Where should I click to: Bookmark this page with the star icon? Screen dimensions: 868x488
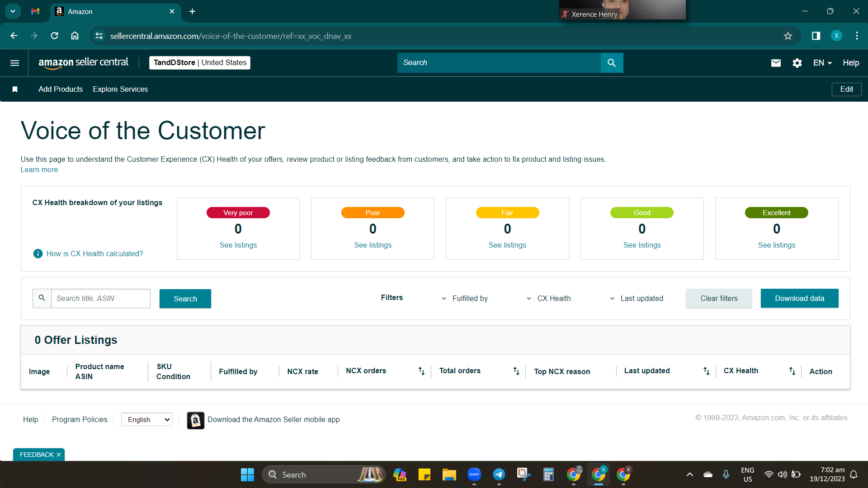pyautogui.click(x=788, y=36)
